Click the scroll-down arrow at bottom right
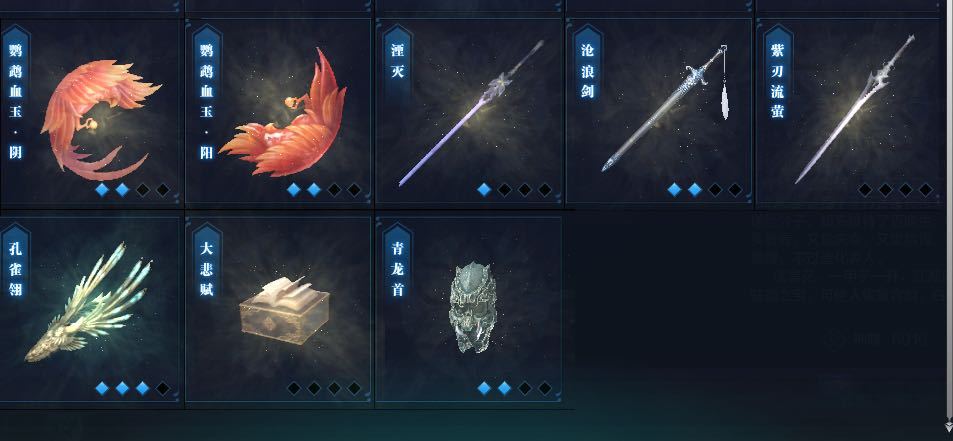 point(948,426)
